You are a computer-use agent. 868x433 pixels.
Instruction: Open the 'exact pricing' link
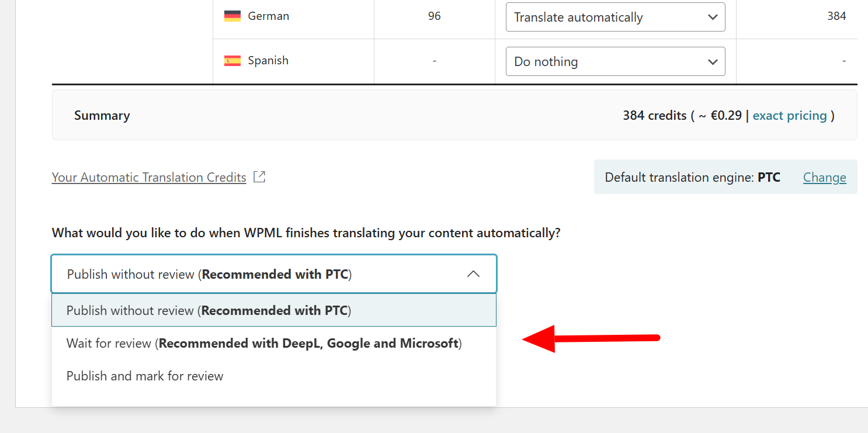790,116
